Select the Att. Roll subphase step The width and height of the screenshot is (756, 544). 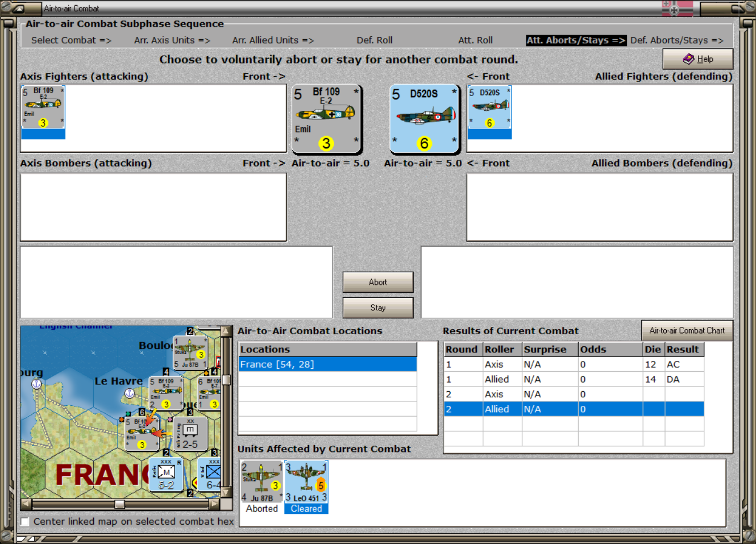[475, 40]
